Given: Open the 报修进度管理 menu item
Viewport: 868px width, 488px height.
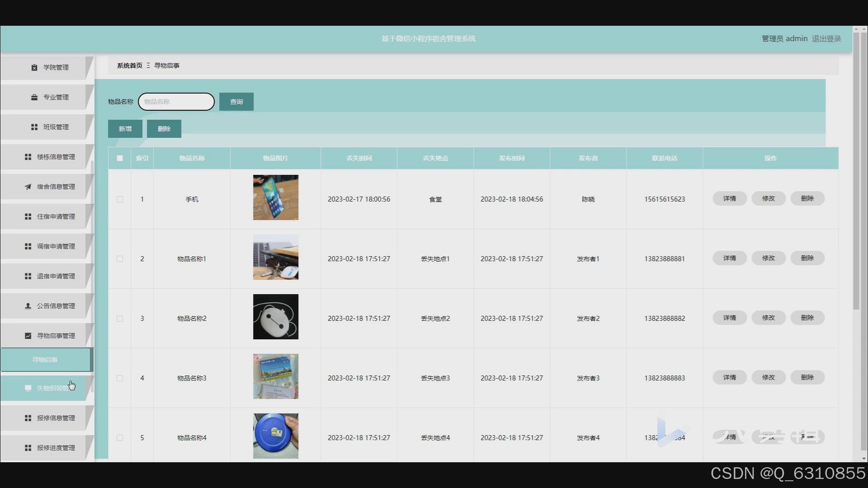Looking at the screenshot, I should (56, 448).
